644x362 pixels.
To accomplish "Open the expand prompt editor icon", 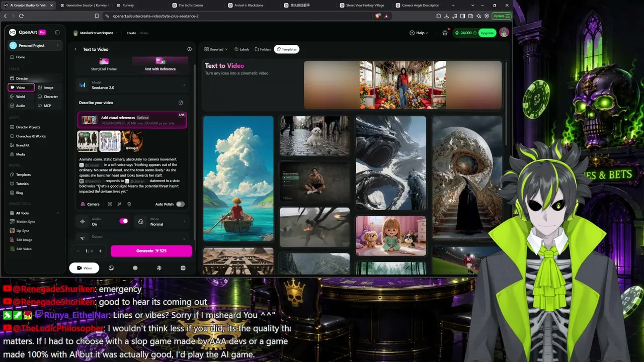I will click(x=181, y=103).
